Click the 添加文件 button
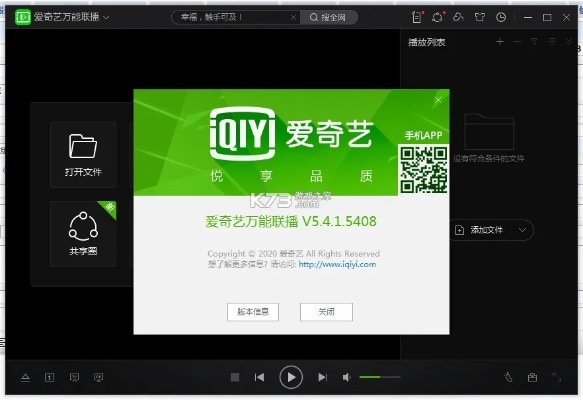 (x=480, y=230)
